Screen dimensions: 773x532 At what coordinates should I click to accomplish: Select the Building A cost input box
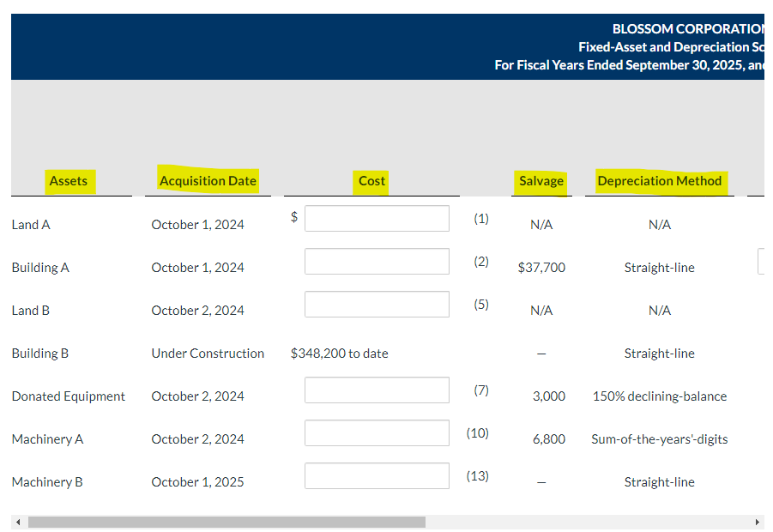tap(377, 262)
